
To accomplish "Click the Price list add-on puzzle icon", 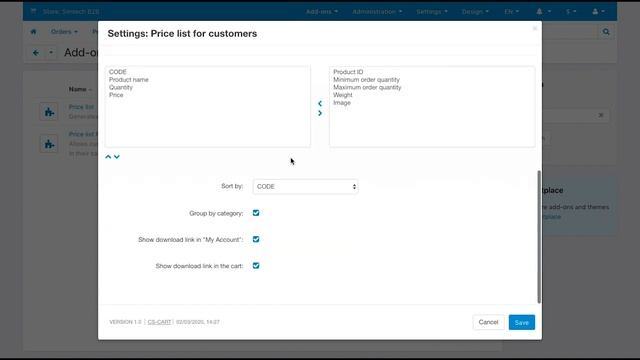I will point(49,112).
